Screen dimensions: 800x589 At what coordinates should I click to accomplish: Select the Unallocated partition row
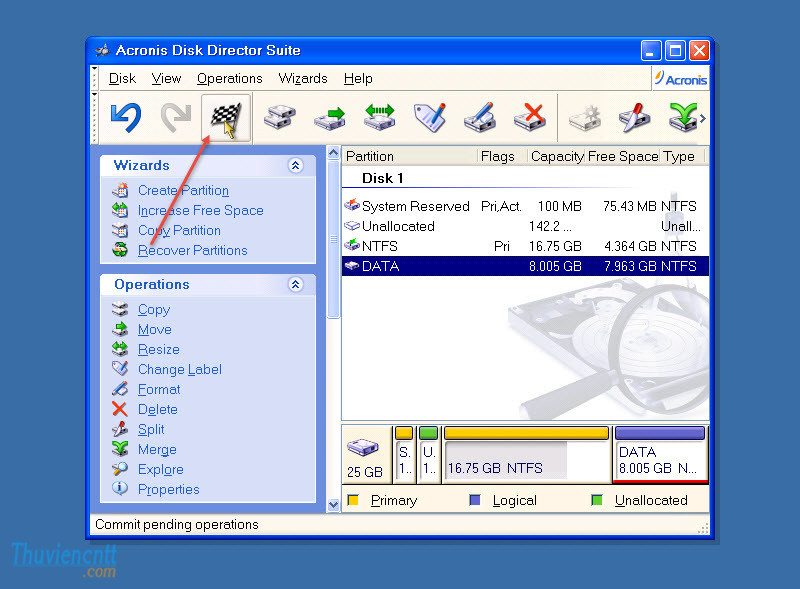click(525, 226)
